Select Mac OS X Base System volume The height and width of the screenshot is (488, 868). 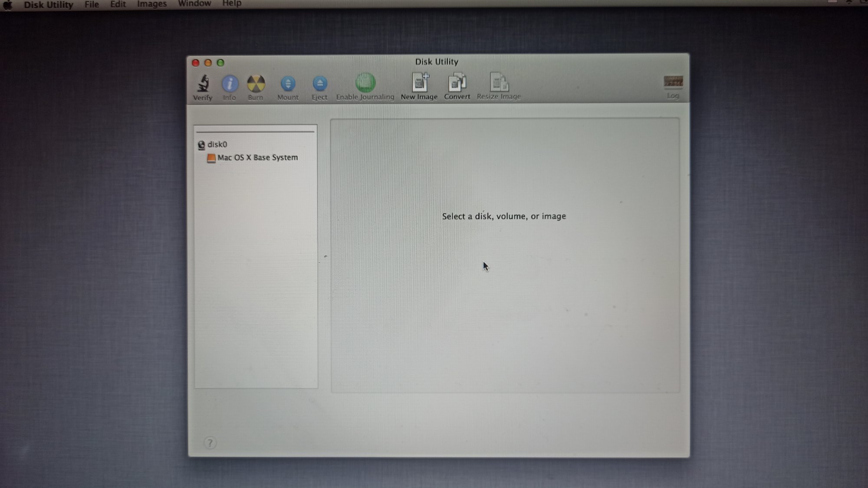[x=257, y=157]
